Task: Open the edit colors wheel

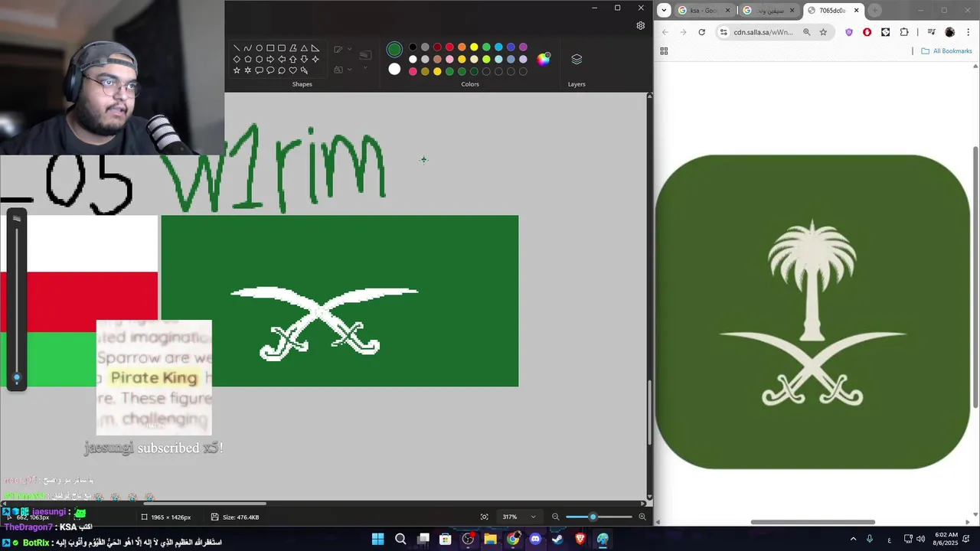Action: 544,59
